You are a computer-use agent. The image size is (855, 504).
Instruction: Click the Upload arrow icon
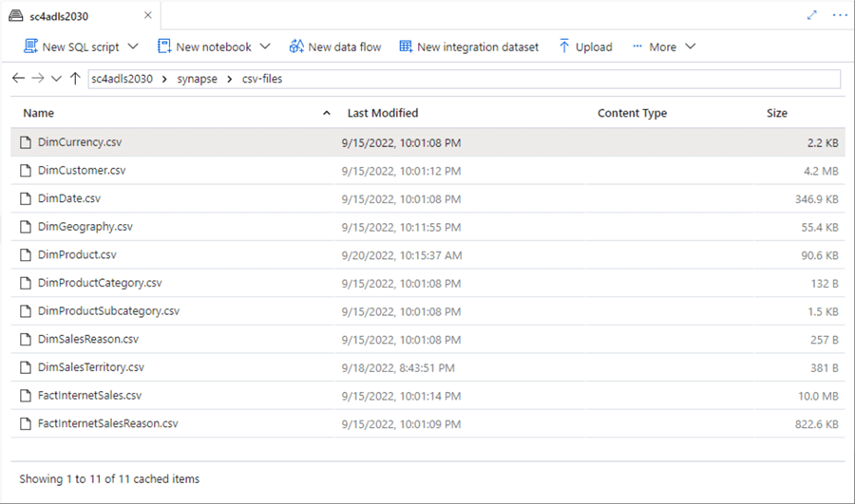564,47
